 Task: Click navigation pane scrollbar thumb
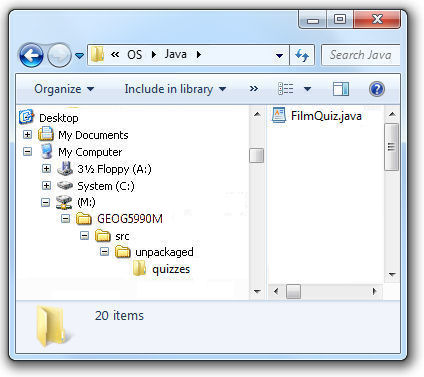tap(257, 156)
